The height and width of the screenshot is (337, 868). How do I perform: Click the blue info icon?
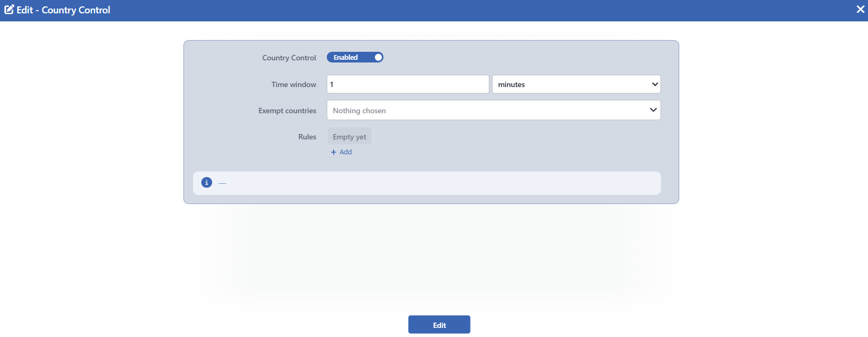pyautogui.click(x=206, y=183)
